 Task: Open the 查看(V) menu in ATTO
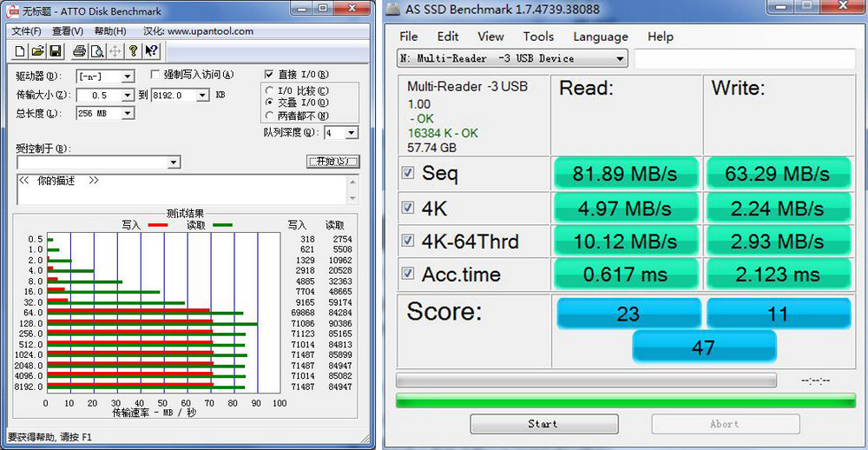pyautogui.click(x=68, y=31)
